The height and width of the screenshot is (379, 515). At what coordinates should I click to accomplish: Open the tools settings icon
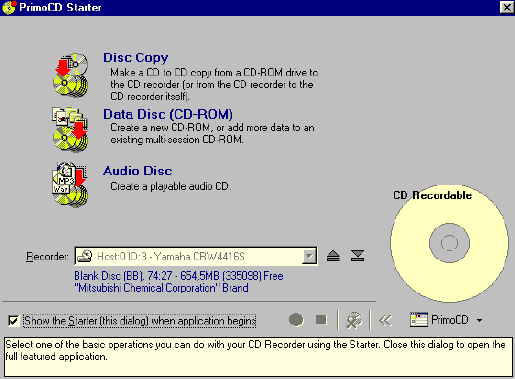click(354, 320)
